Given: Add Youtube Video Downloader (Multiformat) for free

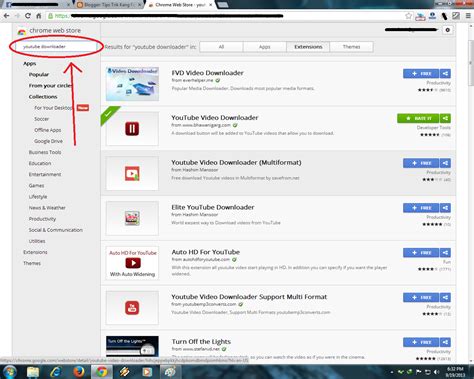Looking at the screenshot, I should click(421, 163).
